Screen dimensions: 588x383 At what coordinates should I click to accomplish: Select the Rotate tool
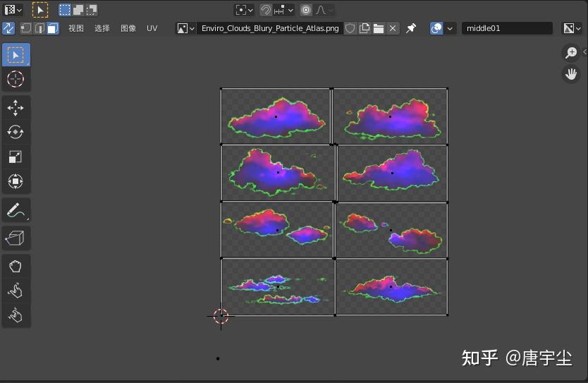pyautogui.click(x=16, y=133)
